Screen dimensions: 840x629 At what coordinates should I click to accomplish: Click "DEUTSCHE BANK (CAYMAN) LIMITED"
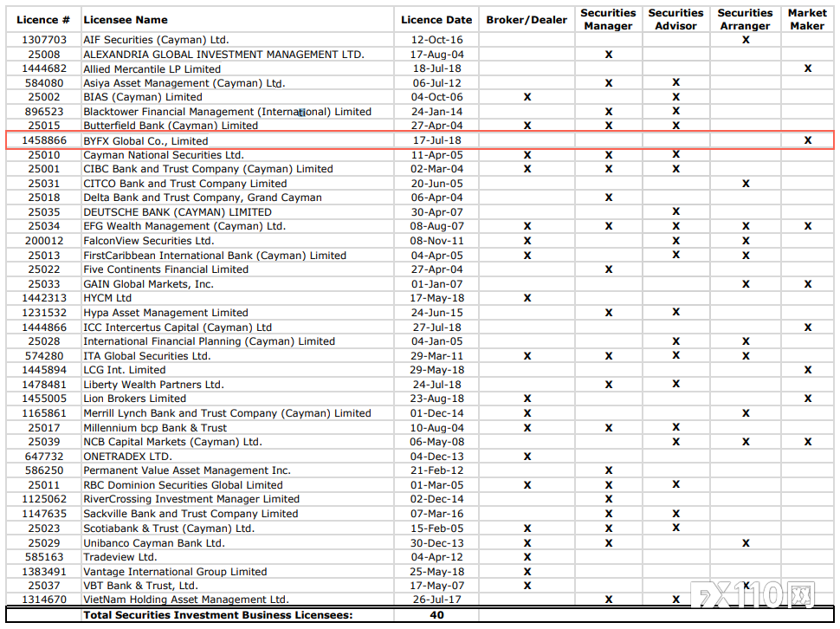tap(178, 212)
